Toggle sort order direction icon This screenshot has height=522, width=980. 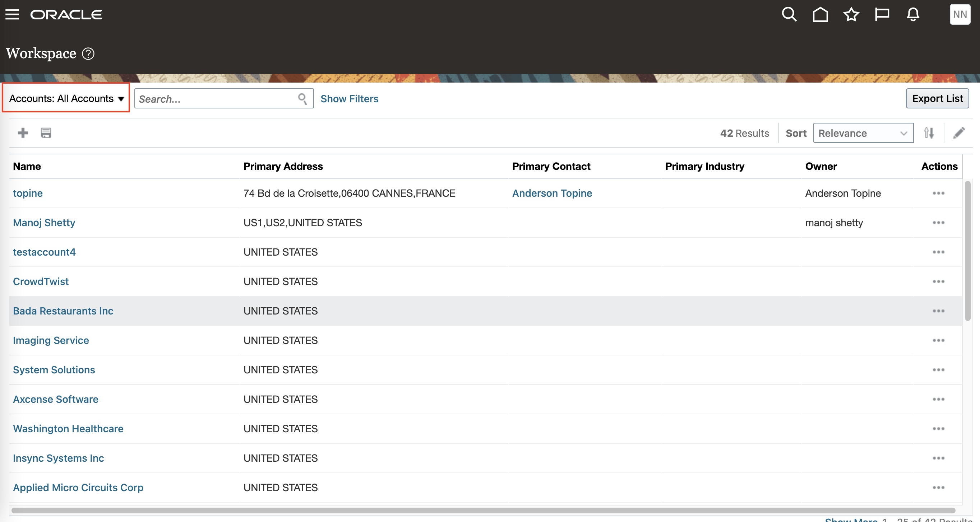(929, 133)
